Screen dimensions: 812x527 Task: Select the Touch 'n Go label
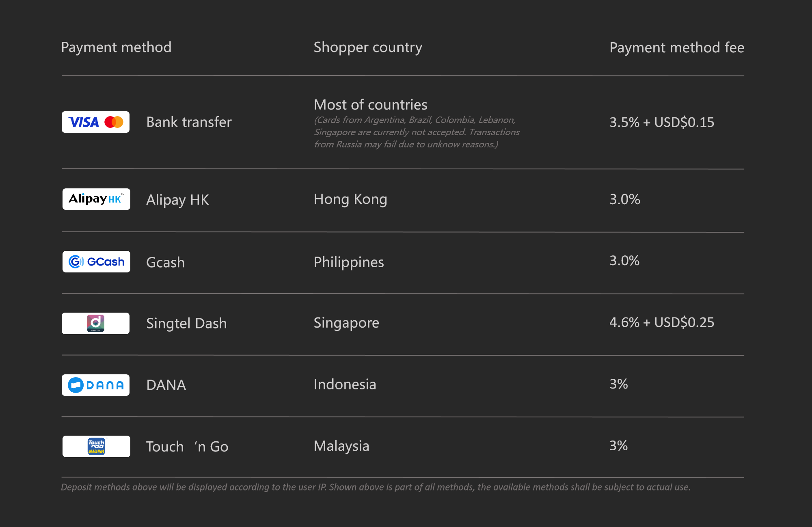pyautogui.click(x=187, y=447)
